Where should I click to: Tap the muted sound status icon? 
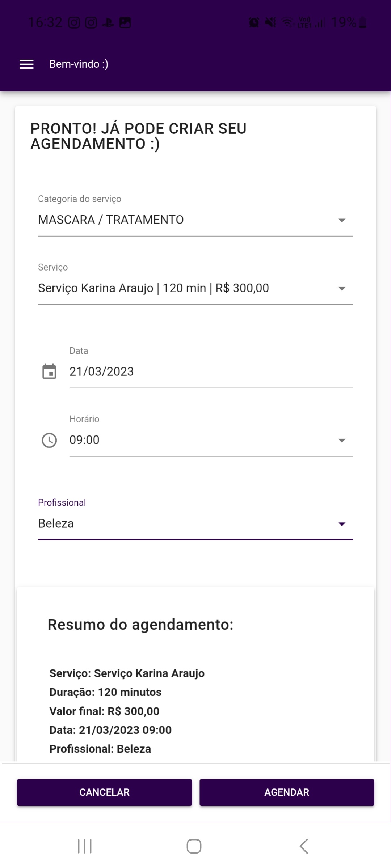point(270,23)
